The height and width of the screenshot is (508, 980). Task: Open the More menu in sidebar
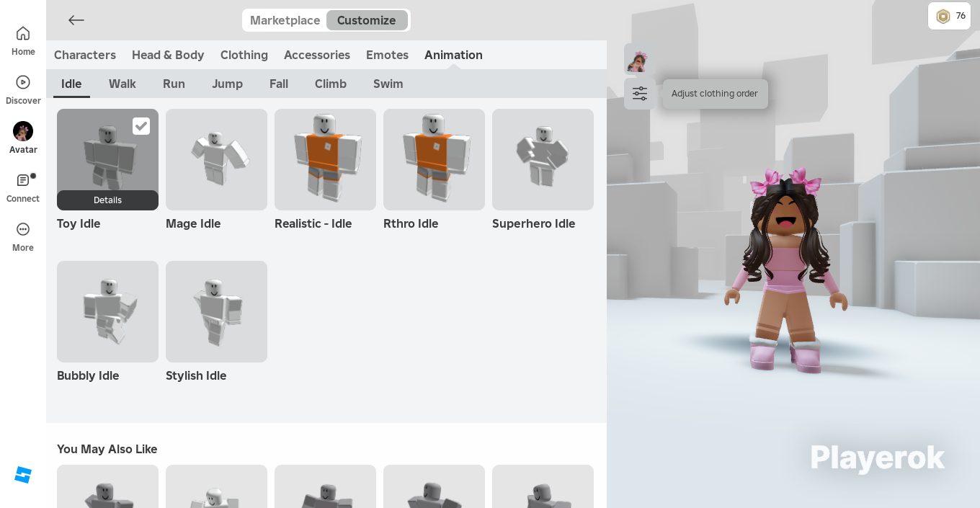pyautogui.click(x=23, y=237)
